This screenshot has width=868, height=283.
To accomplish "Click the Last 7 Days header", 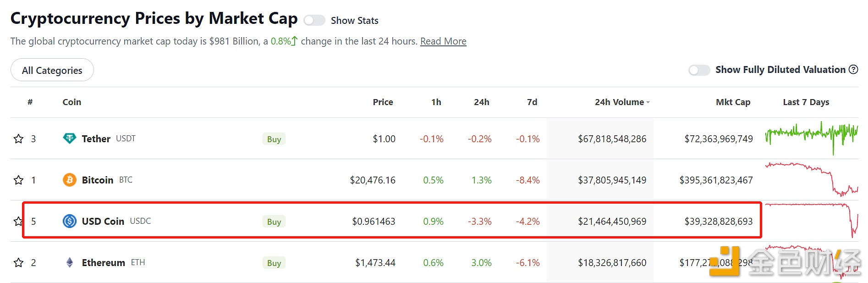I will [x=806, y=102].
